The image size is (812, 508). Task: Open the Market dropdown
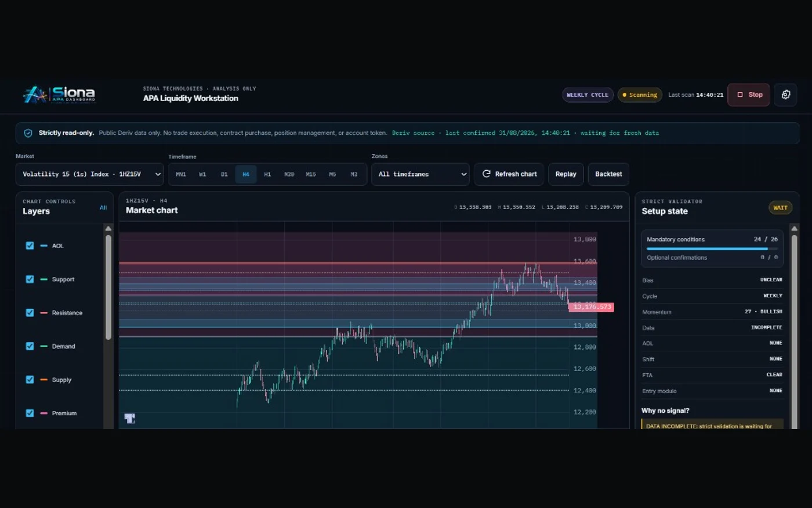89,174
